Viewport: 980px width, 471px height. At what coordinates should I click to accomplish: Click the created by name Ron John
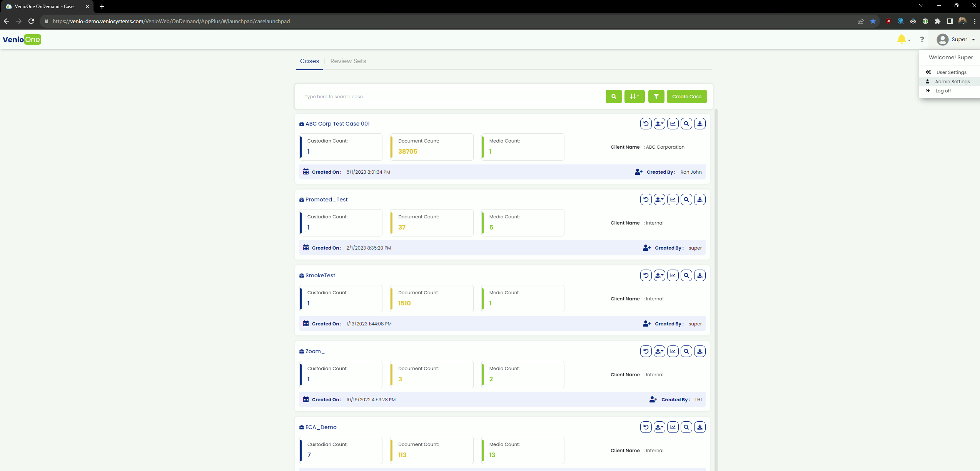(691, 172)
